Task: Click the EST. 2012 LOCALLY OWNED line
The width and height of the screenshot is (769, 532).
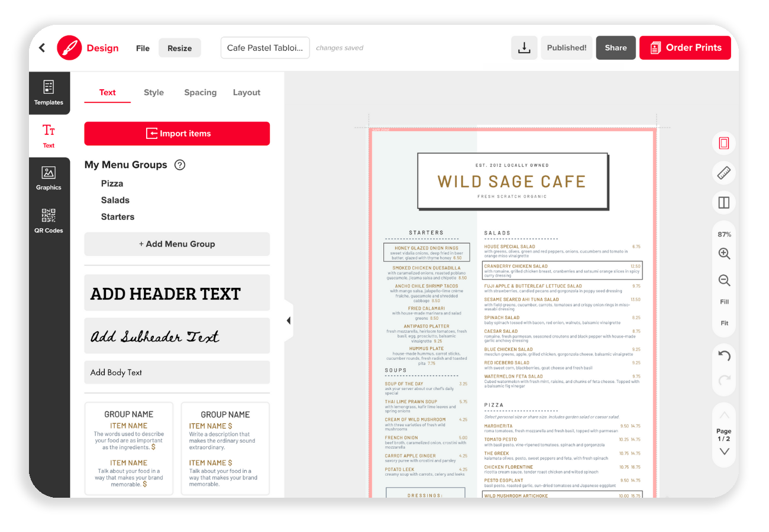Action: click(512, 166)
